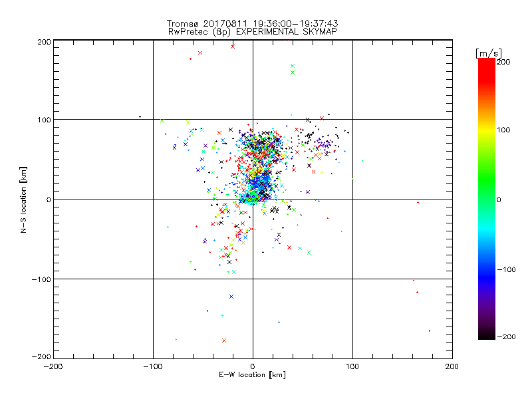Click the x-axis tick label -100
The width and height of the screenshot is (532, 399).
153,366
